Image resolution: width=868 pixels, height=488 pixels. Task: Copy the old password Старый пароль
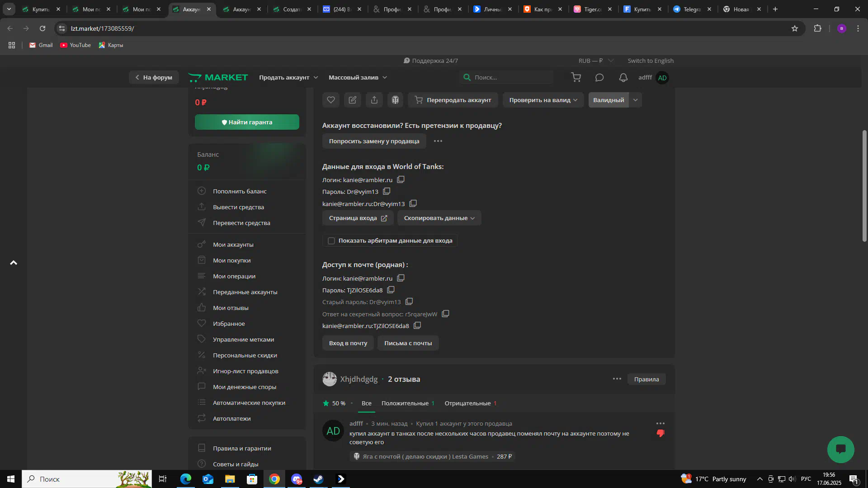(409, 301)
